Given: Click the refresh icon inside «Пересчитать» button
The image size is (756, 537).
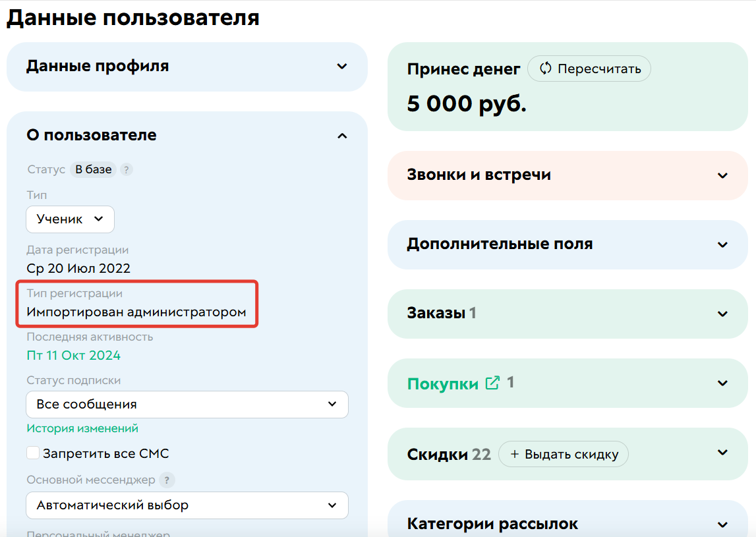Looking at the screenshot, I should (545, 68).
